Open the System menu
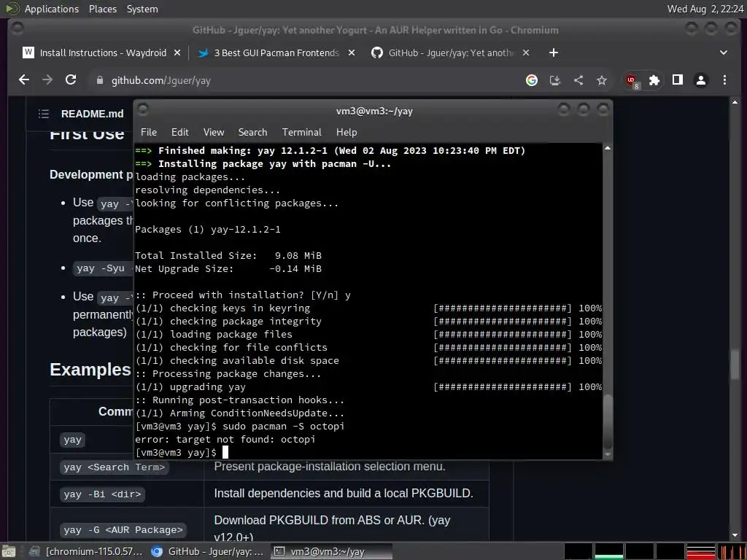Image resolution: width=747 pixels, height=560 pixels. [142, 9]
